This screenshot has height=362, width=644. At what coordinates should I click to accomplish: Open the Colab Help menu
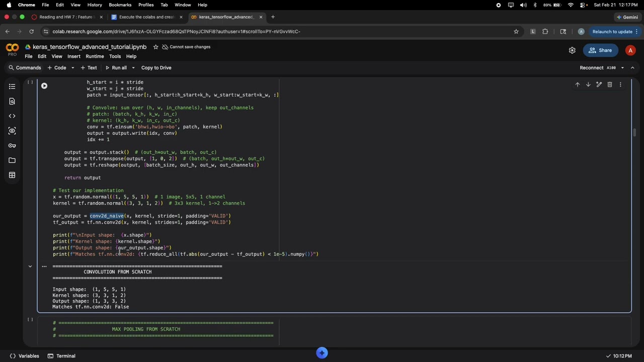pyautogui.click(x=131, y=56)
